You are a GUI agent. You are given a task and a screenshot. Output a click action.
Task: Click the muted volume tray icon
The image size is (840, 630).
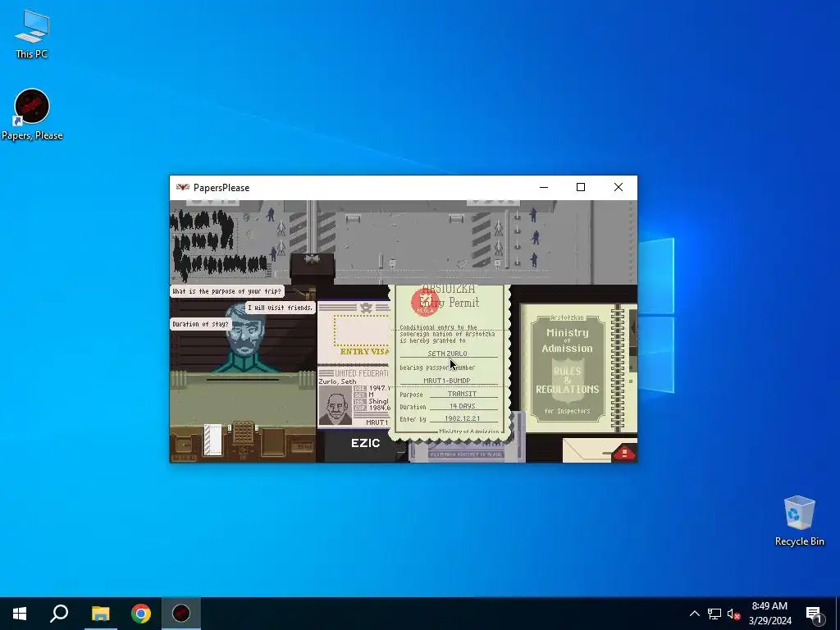[733, 614]
